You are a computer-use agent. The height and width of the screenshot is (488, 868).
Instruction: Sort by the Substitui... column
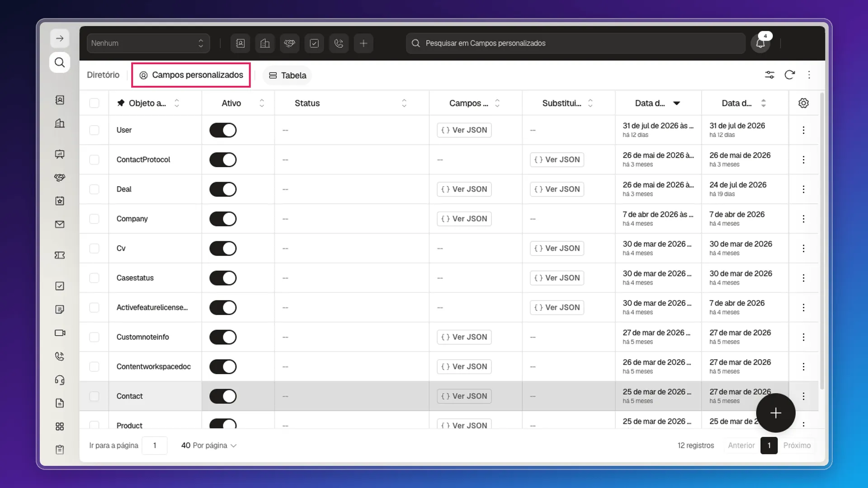click(590, 103)
